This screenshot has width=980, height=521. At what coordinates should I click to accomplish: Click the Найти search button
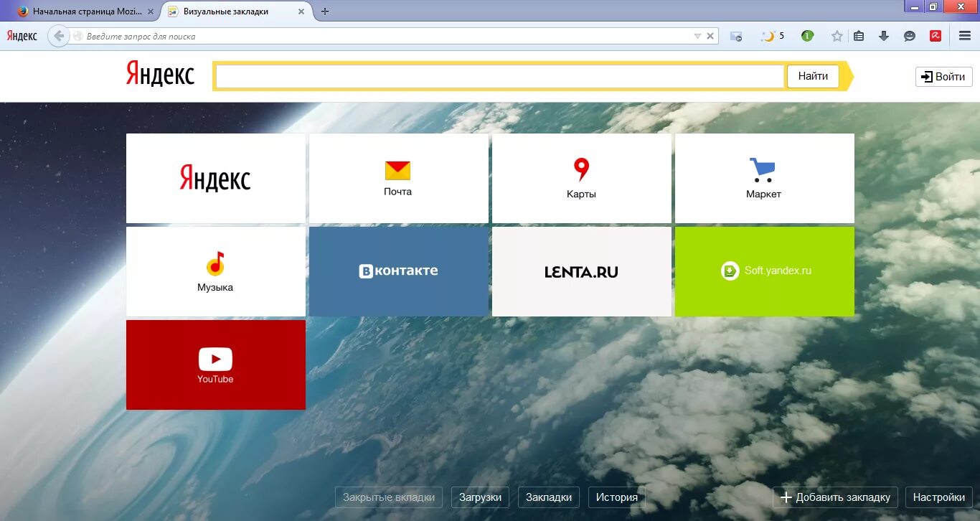coord(813,76)
